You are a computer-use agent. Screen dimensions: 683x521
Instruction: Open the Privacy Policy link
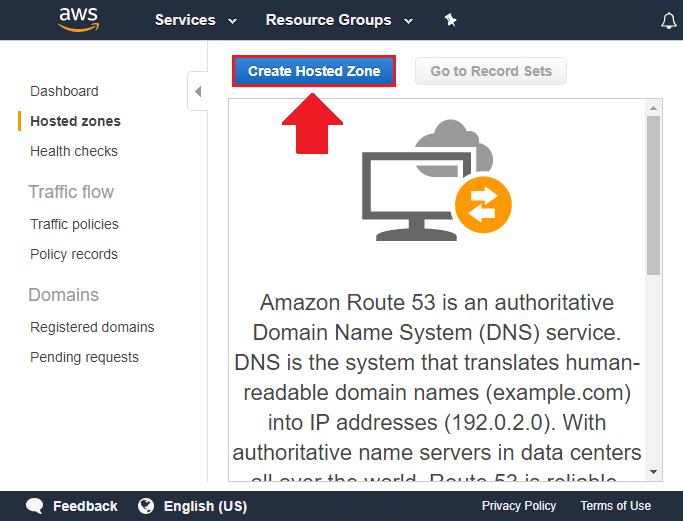(x=519, y=506)
